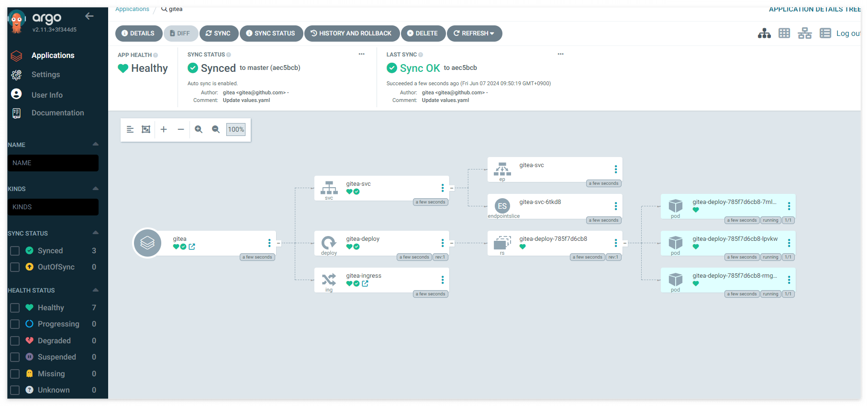The image size is (868, 406).
Task: Open the Last Sync more options dots
Action: (561, 54)
